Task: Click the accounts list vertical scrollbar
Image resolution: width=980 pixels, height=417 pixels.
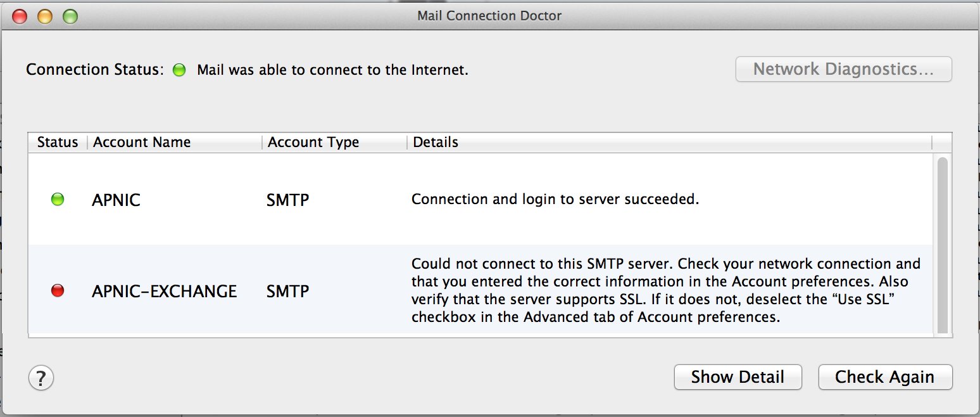Action: click(x=942, y=244)
